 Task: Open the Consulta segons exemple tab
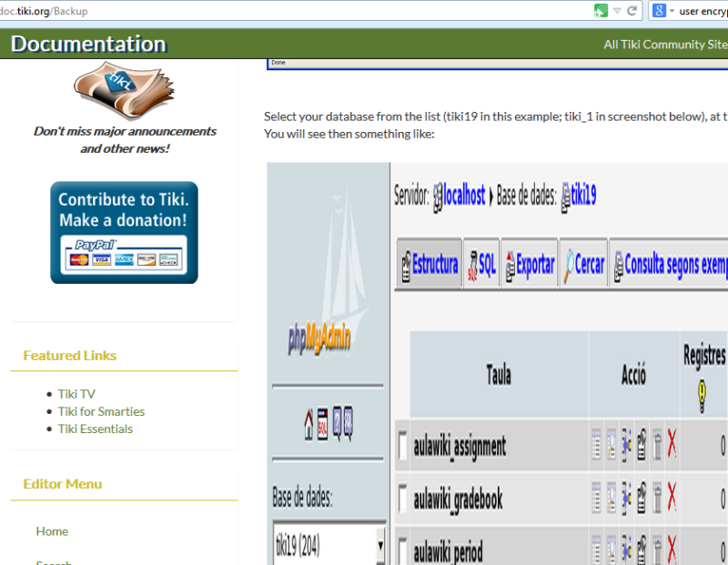pyautogui.click(x=669, y=264)
